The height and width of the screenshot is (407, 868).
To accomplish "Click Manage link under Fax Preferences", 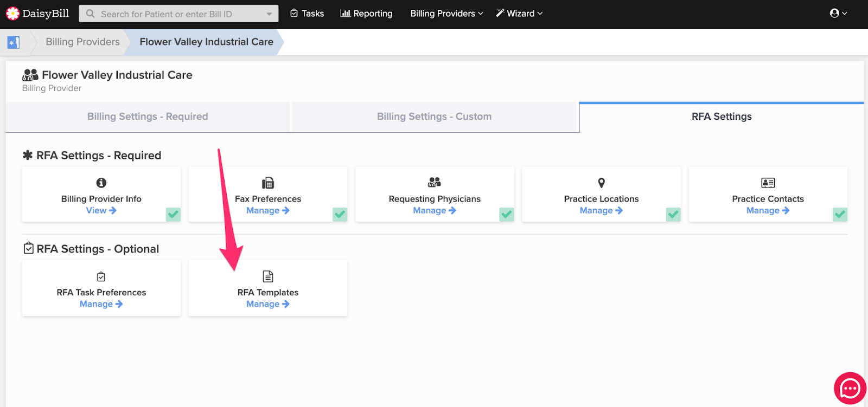I will 268,210.
